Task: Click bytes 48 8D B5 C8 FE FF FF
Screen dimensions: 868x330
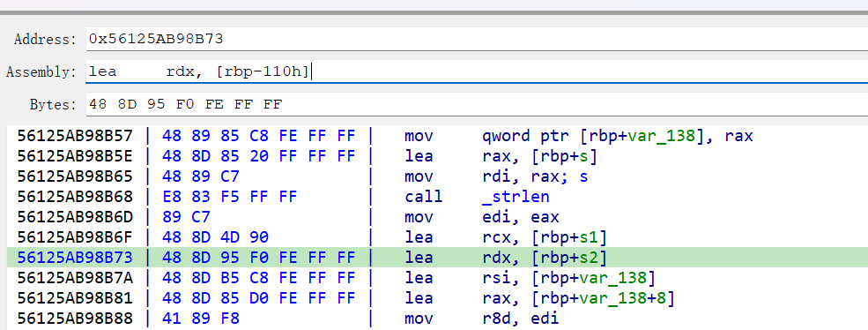Action: [x=258, y=279]
